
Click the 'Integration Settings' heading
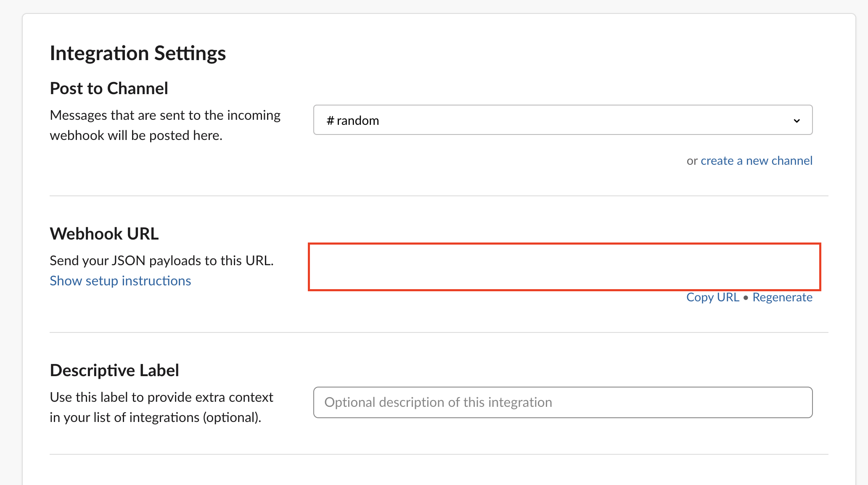pos(138,53)
